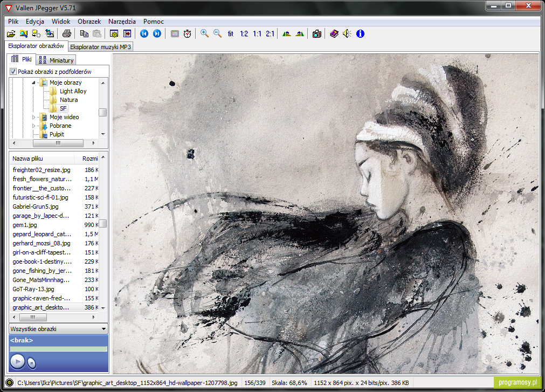
Task: Fit the image to the window
Action: (x=230, y=34)
